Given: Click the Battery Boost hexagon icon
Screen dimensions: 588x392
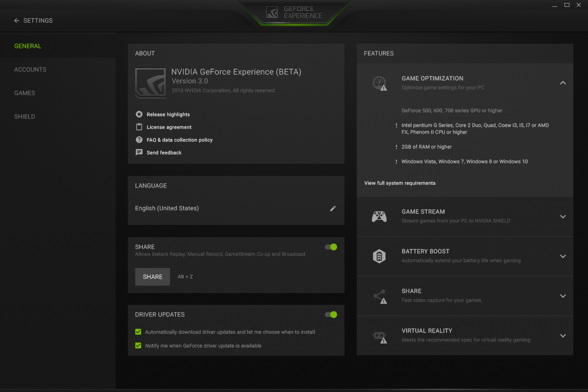Looking at the screenshot, I should point(379,256).
